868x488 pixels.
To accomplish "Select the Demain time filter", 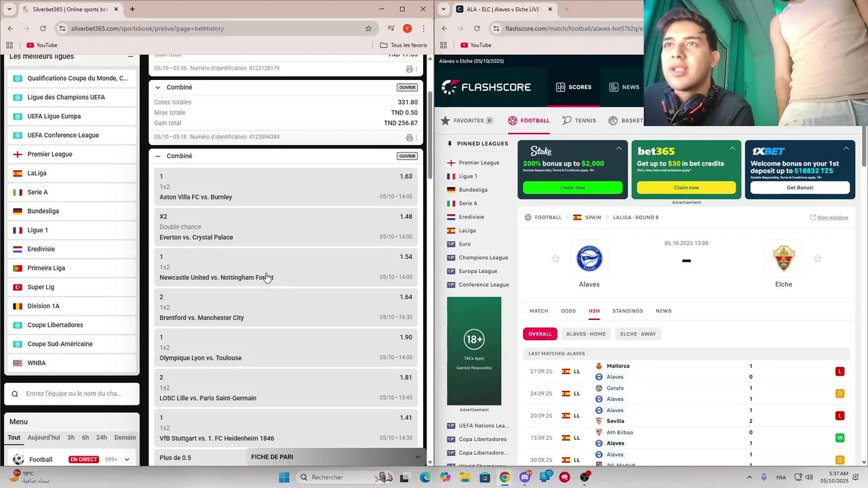I will tap(125, 437).
